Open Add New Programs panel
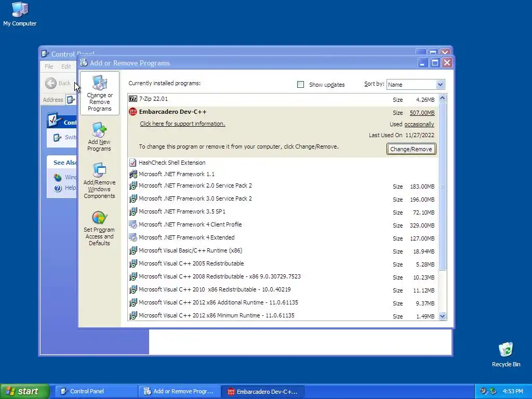The width and height of the screenshot is (532, 399). point(99,137)
